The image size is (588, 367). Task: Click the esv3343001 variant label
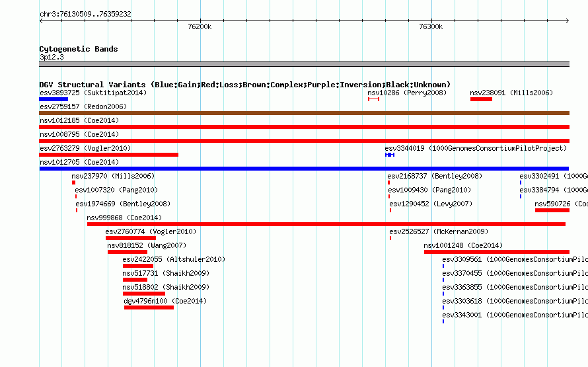(x=515, y=315)
